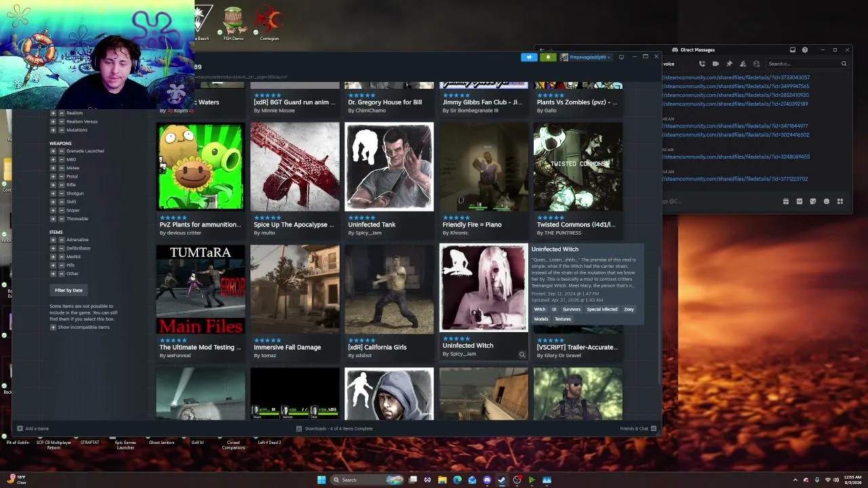The width and height of the screenshot is (868, 488).
Task: Open GIF picker in Discord
Action: pos(800,201)
